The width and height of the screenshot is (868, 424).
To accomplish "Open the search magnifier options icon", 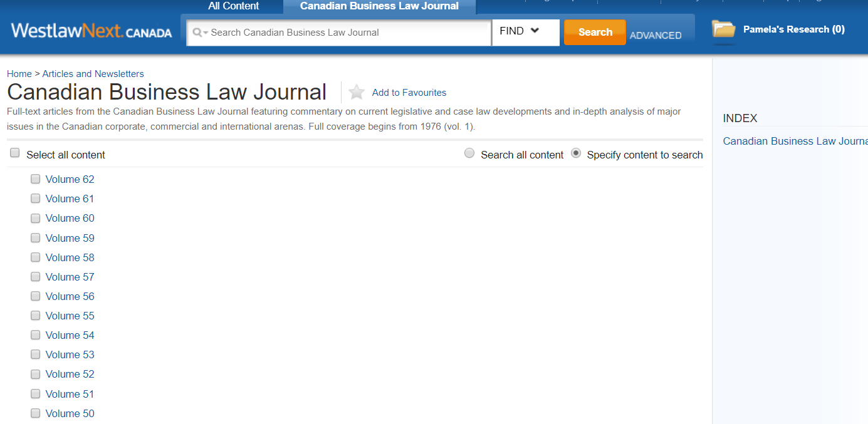I will 201,33.
